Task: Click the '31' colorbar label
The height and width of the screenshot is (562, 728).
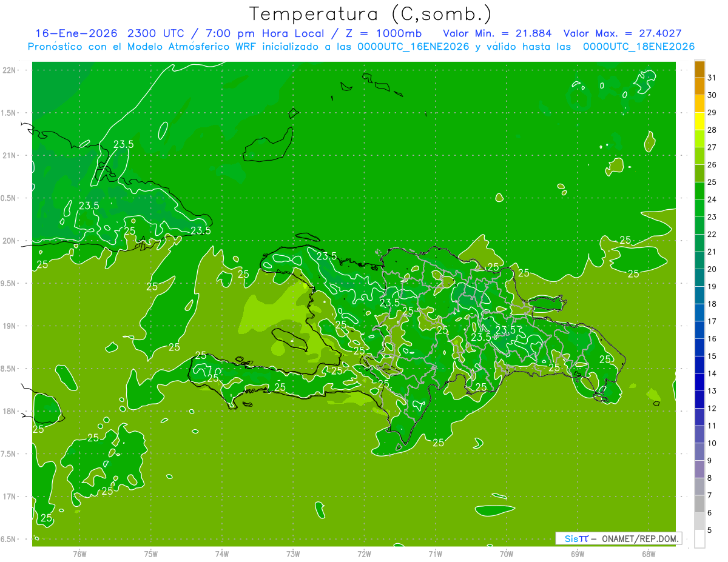Action: point(712,78)
